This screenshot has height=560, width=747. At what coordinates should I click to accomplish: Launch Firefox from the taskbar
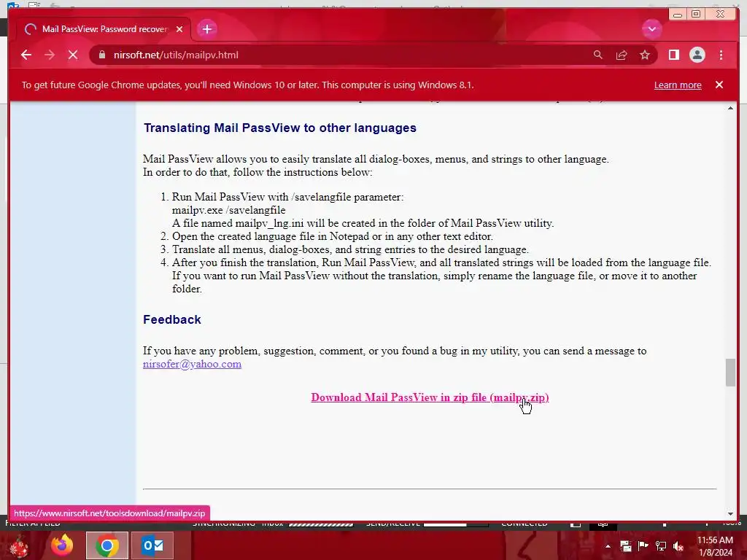pos(62,545)
